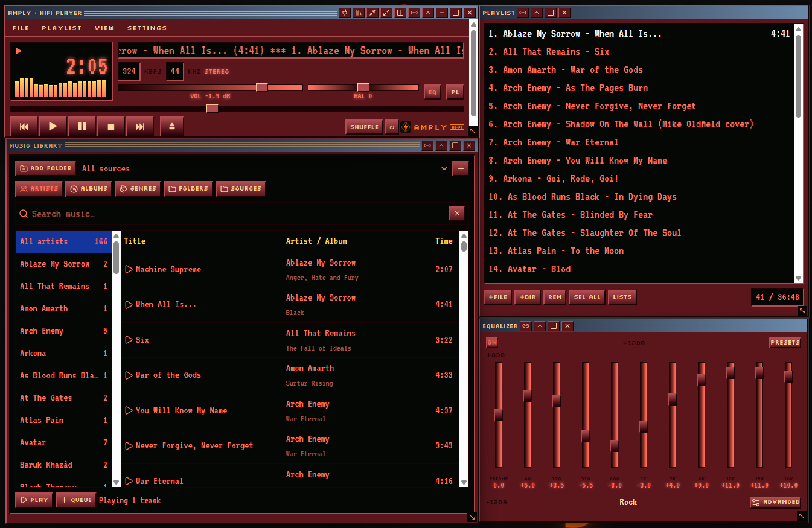This screenshot has width=812, height=528.
Task: Toggle the link icon in Playlist title bar
Action: 523,13
